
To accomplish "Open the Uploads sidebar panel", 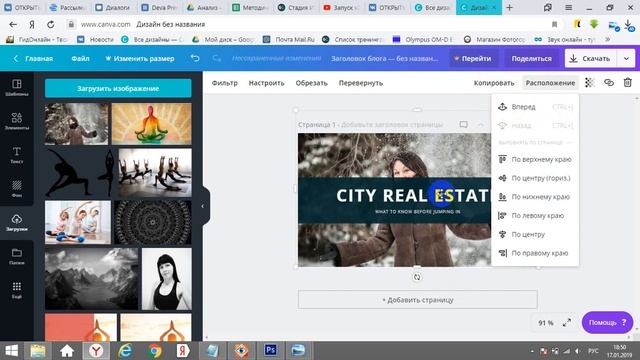I will pyautogui.click(x=17, y=222).
